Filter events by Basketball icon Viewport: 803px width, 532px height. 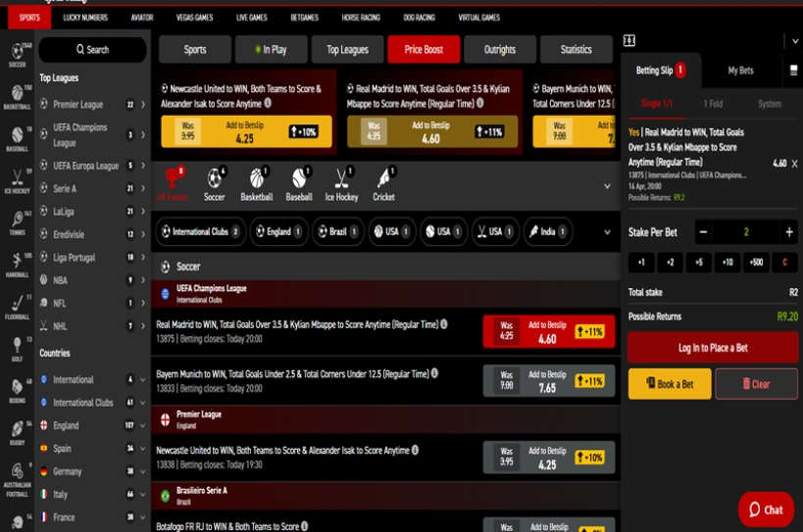[257, 184]
